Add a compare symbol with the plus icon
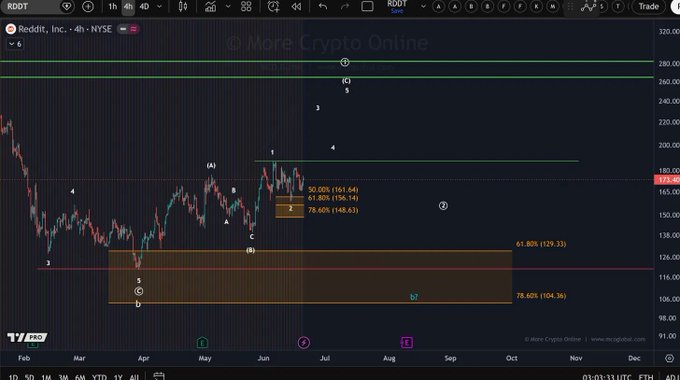 pyautogui.click(x=88, y=7)
